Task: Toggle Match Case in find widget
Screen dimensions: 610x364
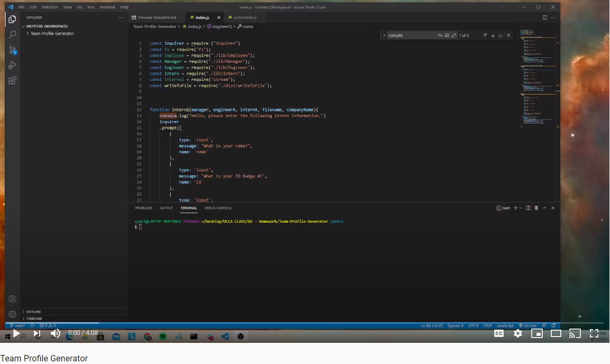Action: [440, 35]
